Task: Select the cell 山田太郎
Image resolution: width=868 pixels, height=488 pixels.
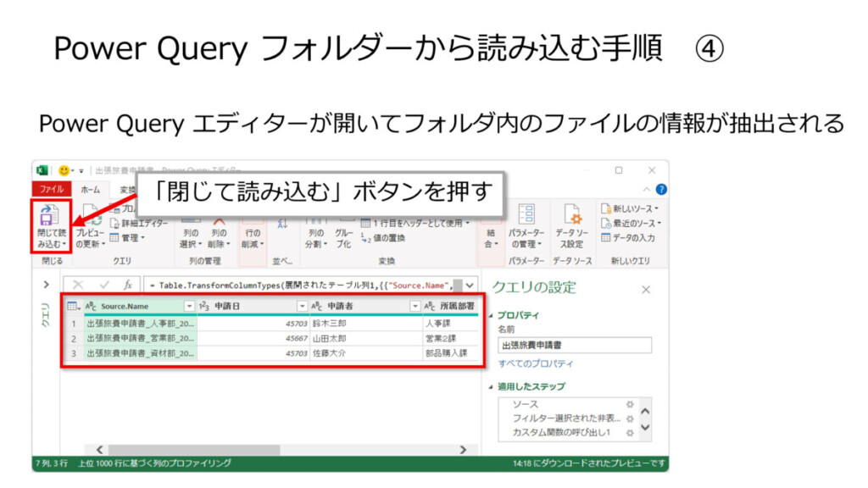Action: tap(365, 338)
